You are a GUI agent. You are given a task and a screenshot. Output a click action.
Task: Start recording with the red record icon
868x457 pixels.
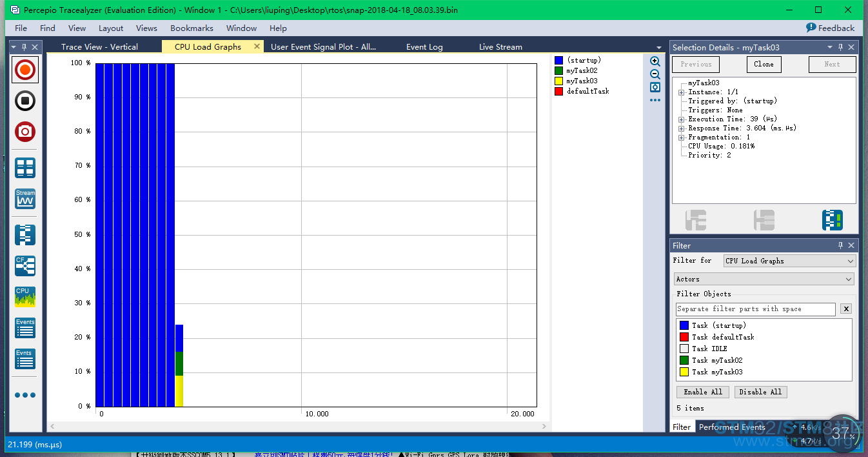[x=25, y=70]
